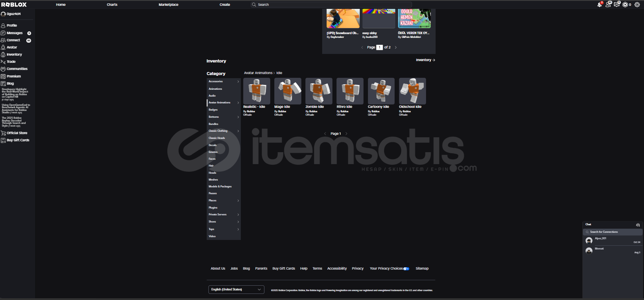Open the Profile sidebar icon
This screenshot has height=300, width=644.
[3, 26]
